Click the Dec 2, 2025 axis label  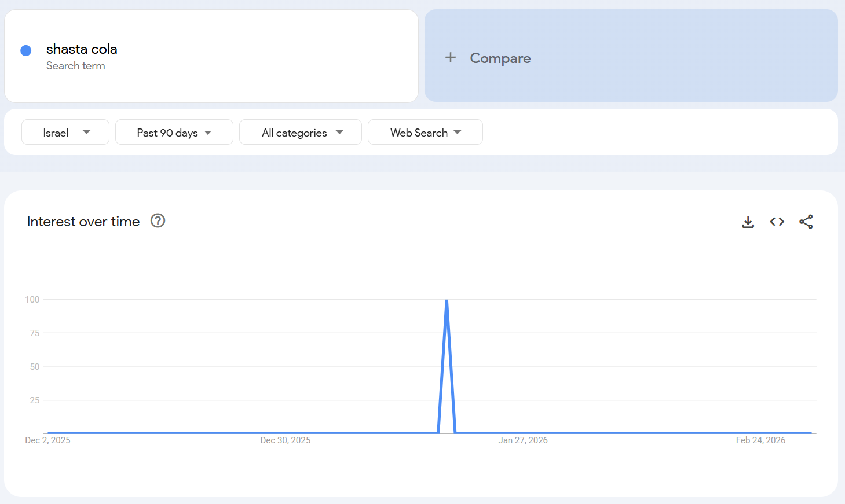click(x=47, y=440)
